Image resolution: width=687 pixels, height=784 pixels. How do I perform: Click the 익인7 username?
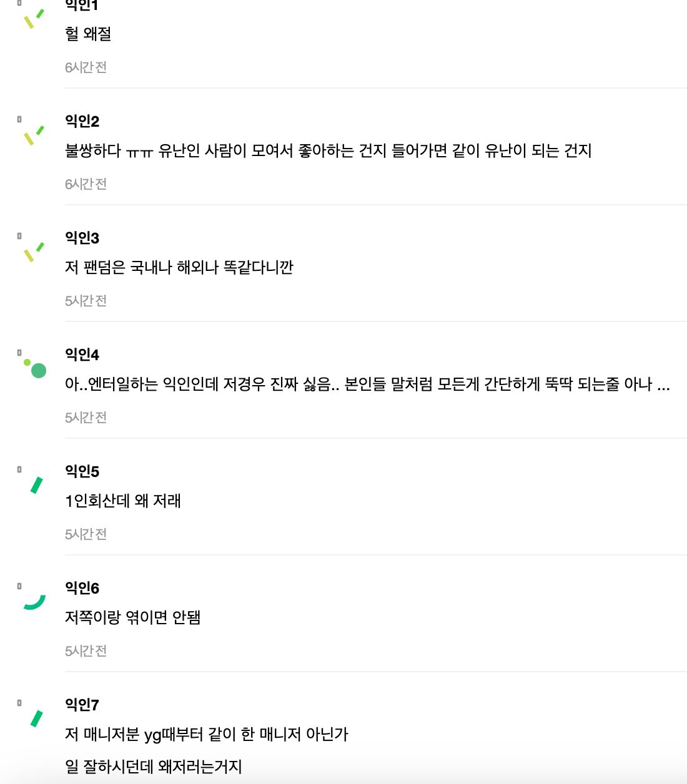pyautogui.click(x=82, y=705)
